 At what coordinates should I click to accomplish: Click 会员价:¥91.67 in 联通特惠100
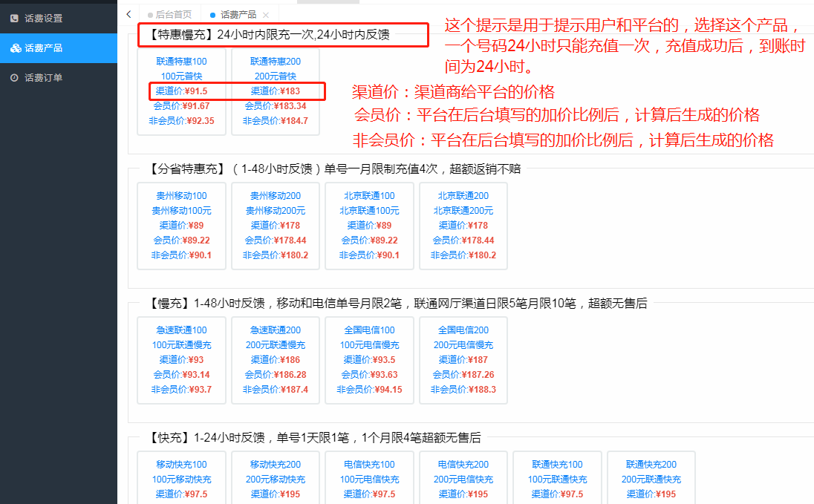182,106
